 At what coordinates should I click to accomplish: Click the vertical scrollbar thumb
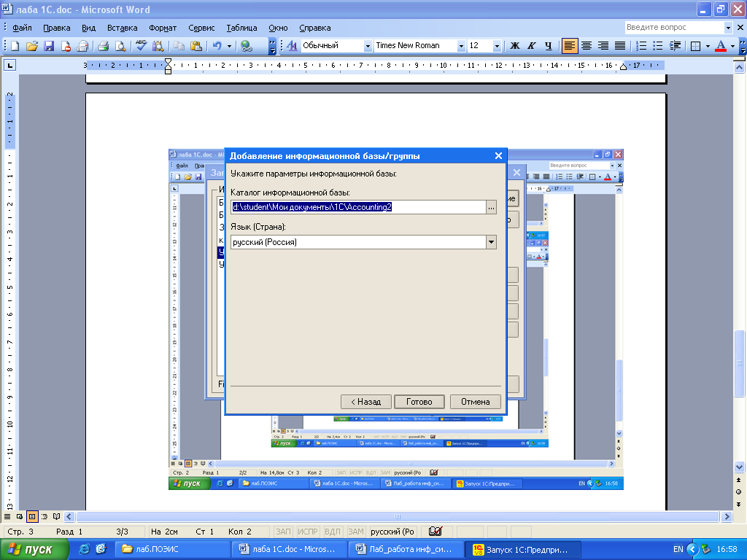(x=739, y=363)
